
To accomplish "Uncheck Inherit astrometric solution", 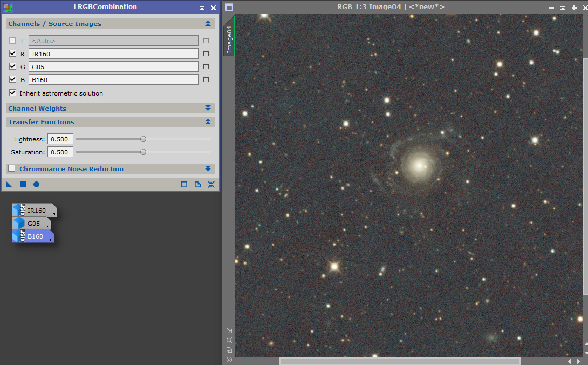I will click(13, 93).
